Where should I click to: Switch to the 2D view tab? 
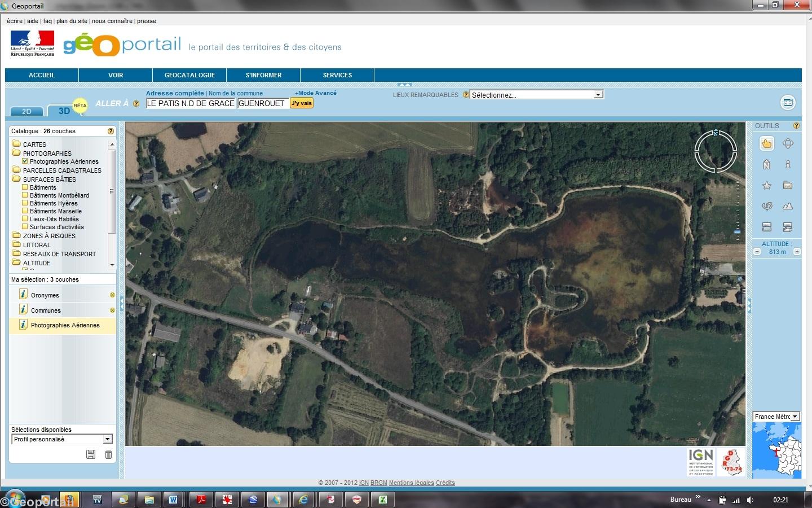pos(27,111)
